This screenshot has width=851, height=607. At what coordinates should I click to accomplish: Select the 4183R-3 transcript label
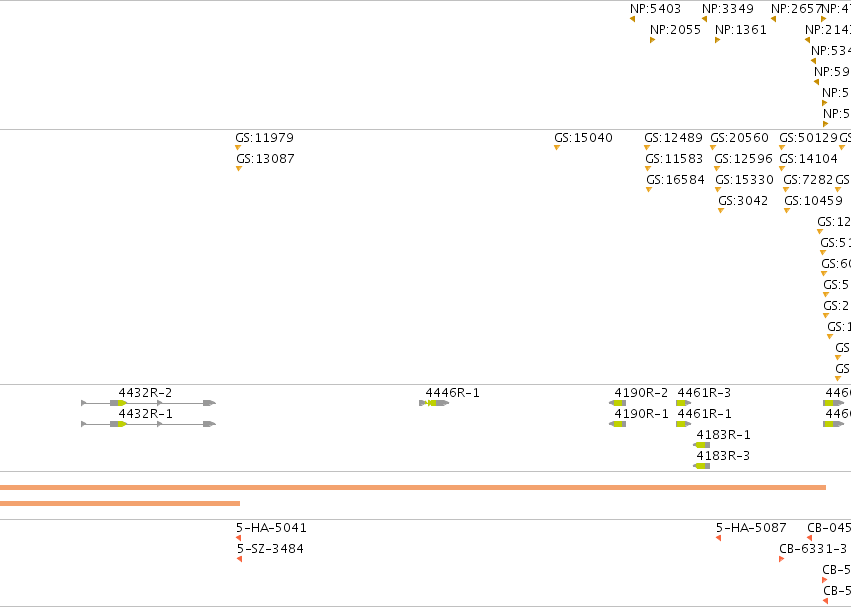pos(723,457)
